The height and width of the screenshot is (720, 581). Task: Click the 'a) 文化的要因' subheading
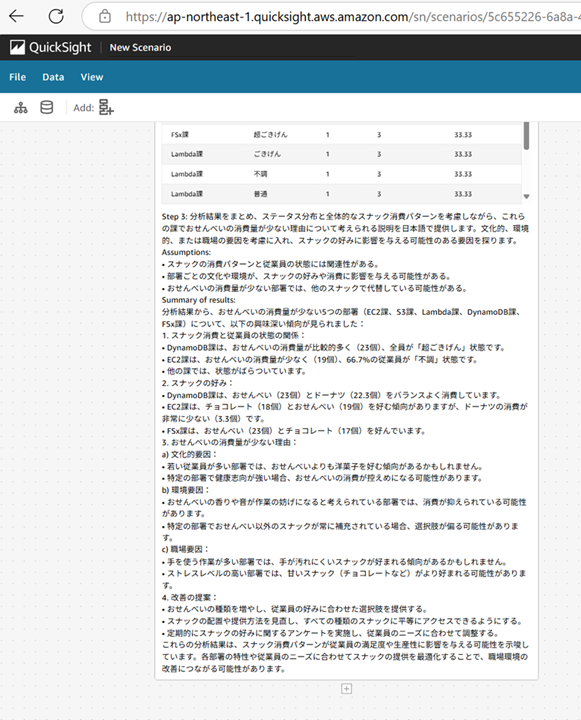click(x=189, y=454)
